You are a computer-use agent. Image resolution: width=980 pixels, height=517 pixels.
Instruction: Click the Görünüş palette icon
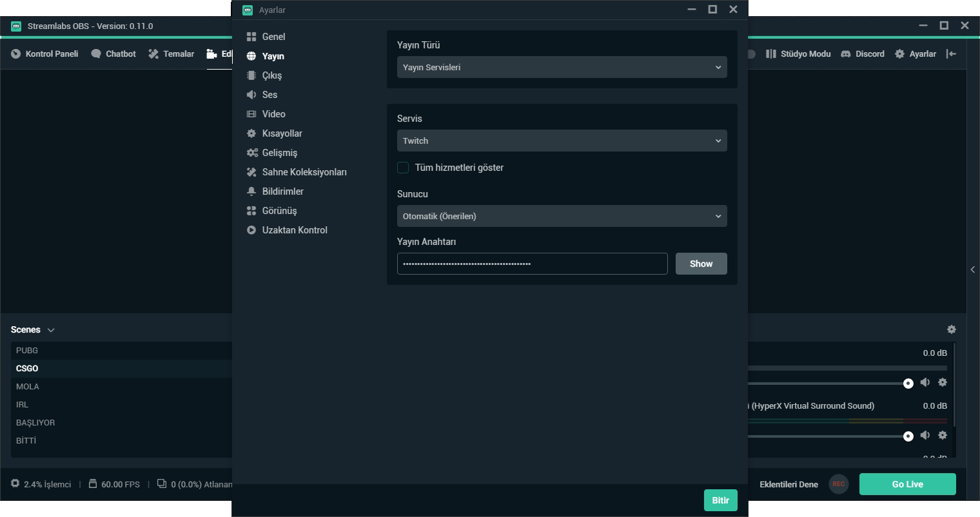click(251, 211)
